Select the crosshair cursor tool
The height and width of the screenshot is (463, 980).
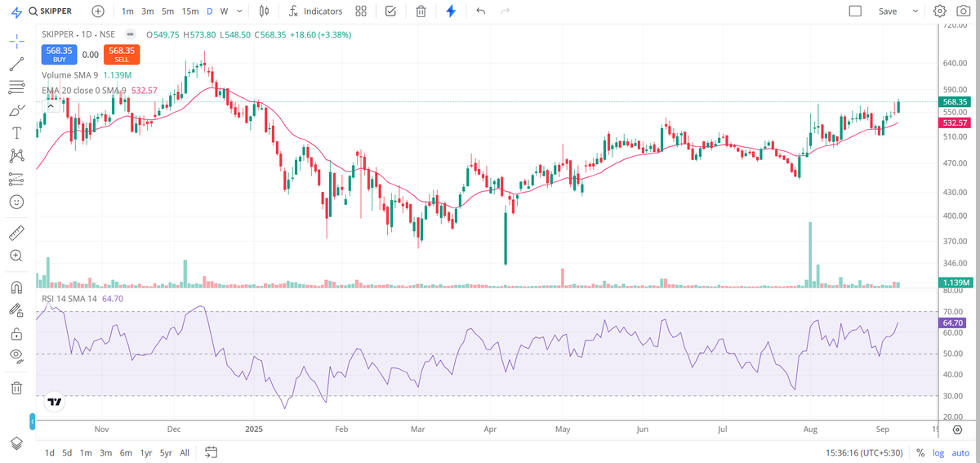(16, 42)
